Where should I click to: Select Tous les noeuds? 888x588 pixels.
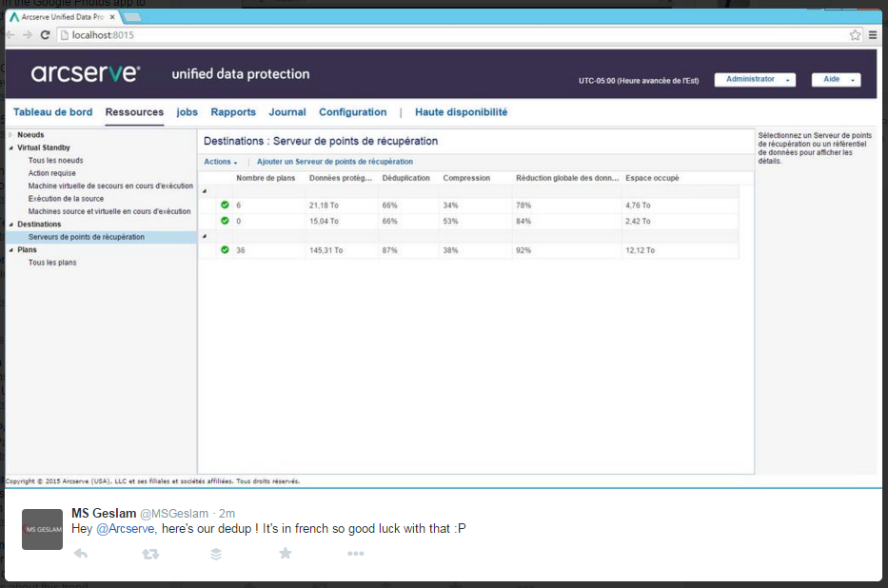pyautogui.click(x=55, y=161)
